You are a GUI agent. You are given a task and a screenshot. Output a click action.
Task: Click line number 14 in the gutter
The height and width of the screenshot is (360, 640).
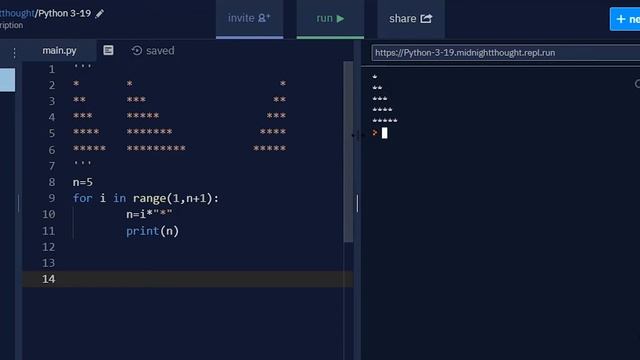[49, 279]
